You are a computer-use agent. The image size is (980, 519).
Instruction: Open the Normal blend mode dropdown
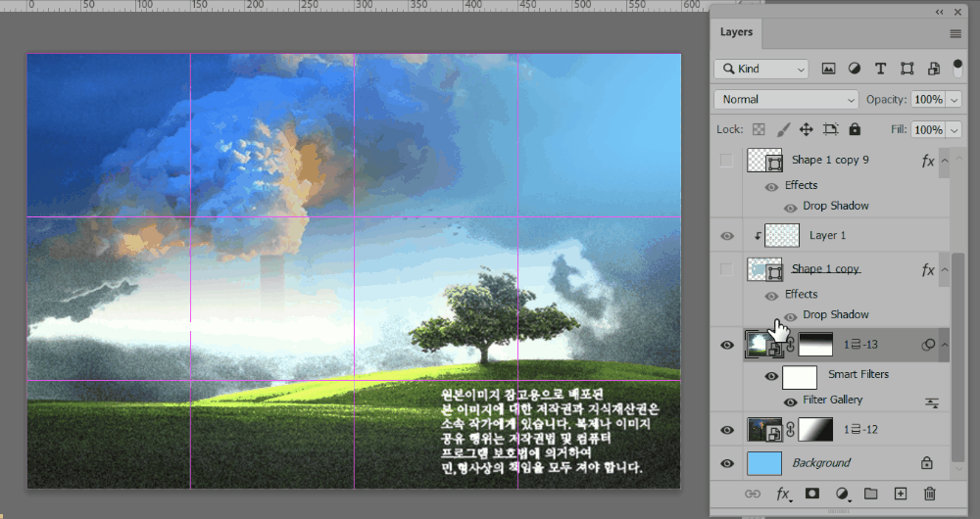[786, 99]
